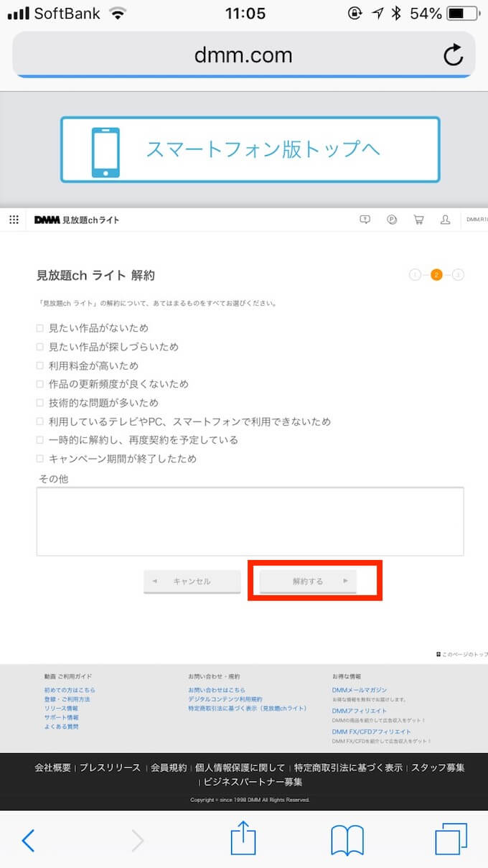
Task: Open デジタルコンテンツ利用規約 link
Action: [x=225, y=699]
